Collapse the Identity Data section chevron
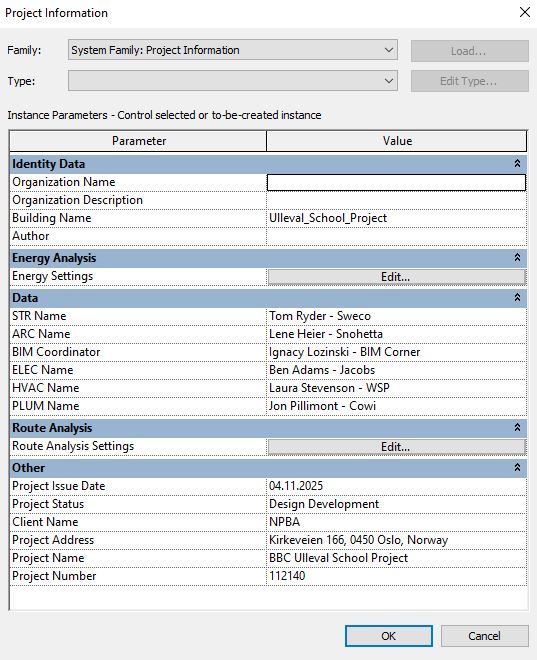 [517, 164]
